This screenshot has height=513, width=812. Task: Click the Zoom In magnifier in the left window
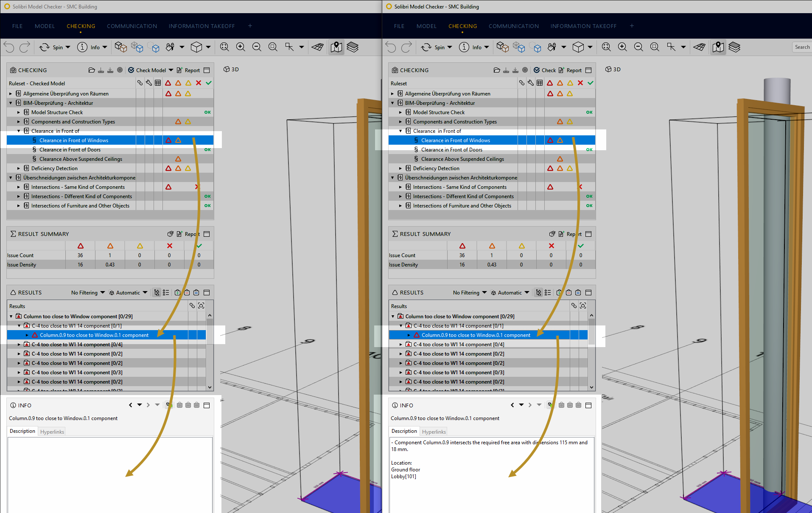[x=241, y=47]
